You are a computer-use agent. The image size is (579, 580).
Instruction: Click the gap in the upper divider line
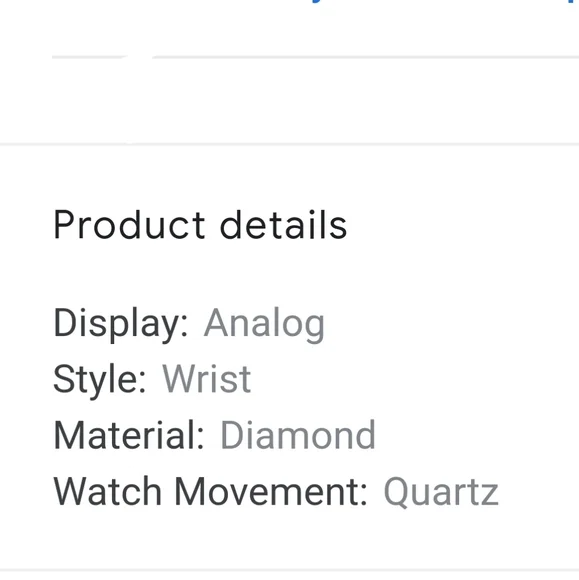pyautogui.click(x=140, y=57)
